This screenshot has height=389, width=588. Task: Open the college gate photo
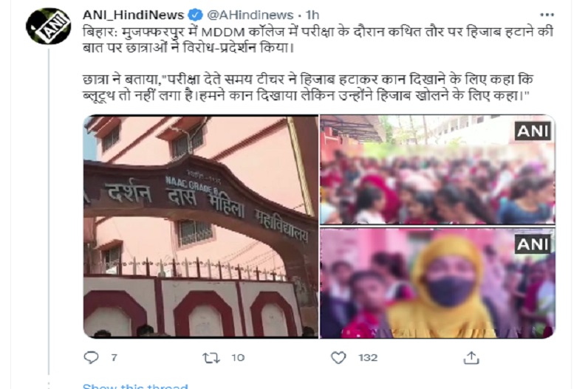(201, 227)
